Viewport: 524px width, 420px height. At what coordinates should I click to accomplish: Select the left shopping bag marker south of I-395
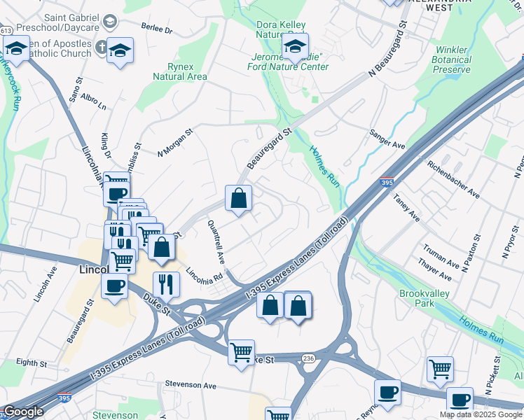tap(270, 307)
